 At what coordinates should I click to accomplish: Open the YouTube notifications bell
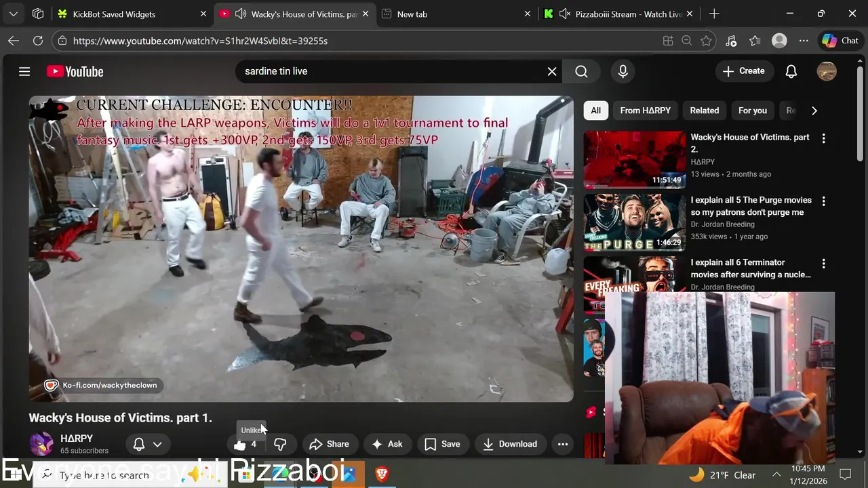[x=791, y=71]
